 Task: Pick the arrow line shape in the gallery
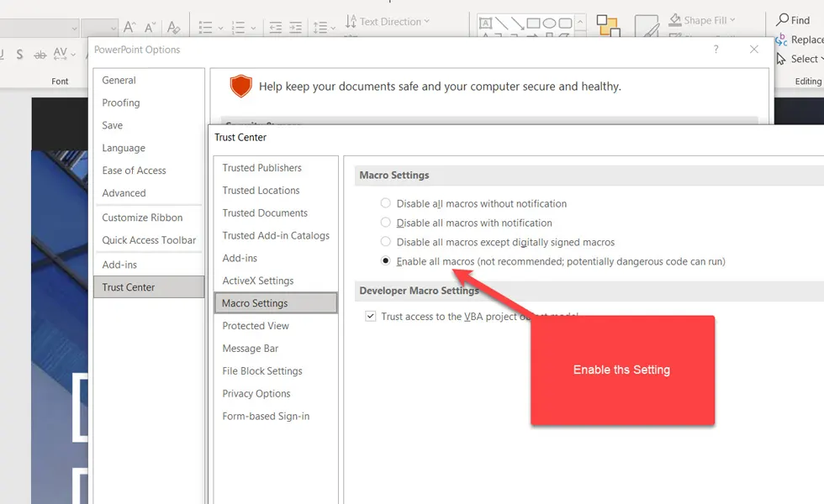click(518, 24)
